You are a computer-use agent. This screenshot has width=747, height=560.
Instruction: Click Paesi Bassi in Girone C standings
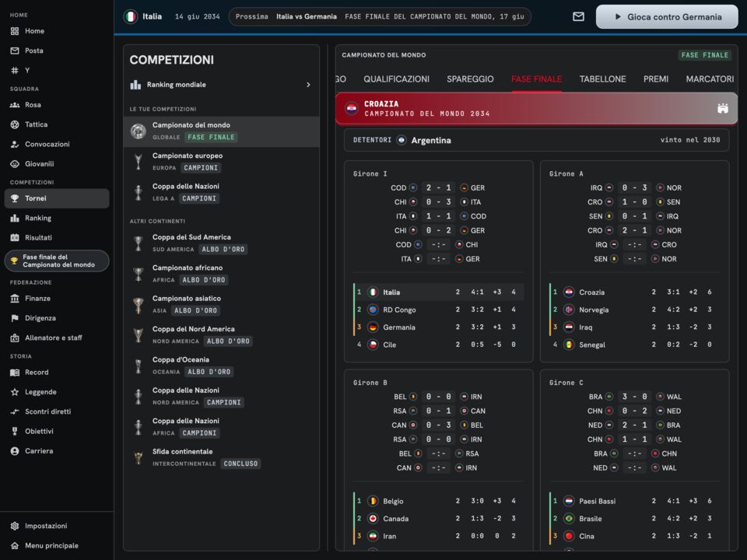point(597,501)
